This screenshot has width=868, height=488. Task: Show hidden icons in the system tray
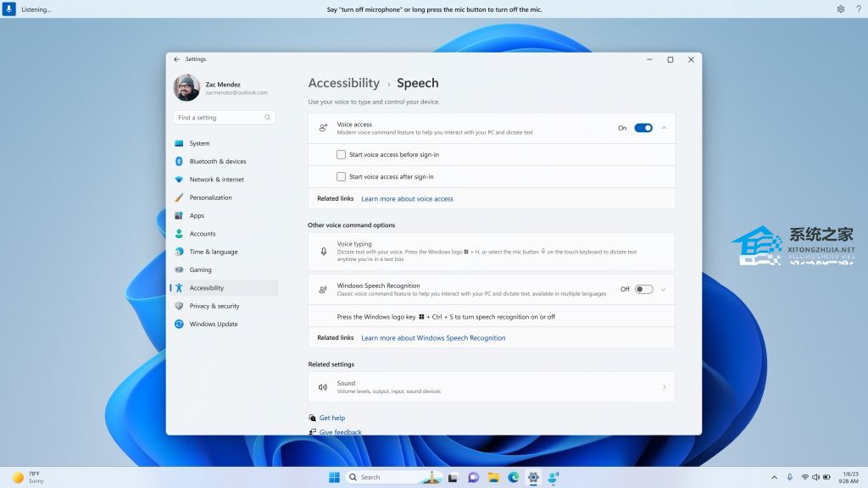pyautogui.click(x=774, y=477)
